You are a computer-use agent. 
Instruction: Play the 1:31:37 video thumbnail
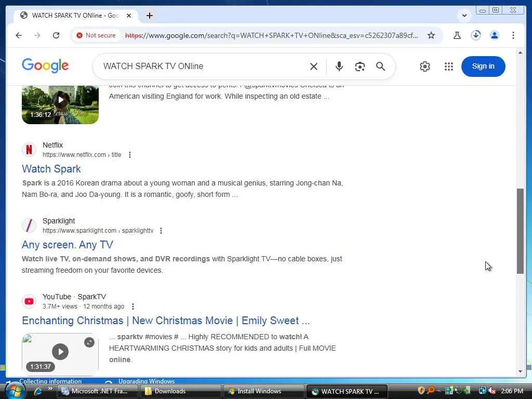(x=60, y=352)
